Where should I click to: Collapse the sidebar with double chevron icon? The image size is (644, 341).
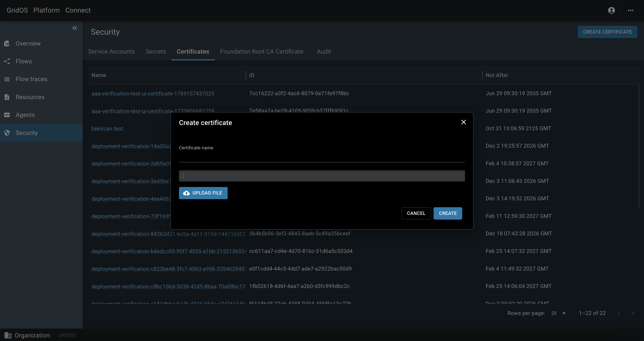point(75,28)
